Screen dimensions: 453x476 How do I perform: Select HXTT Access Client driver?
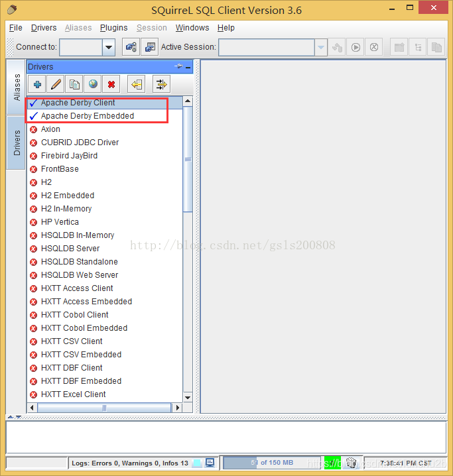pyautogui.click(x=105, y=288)
